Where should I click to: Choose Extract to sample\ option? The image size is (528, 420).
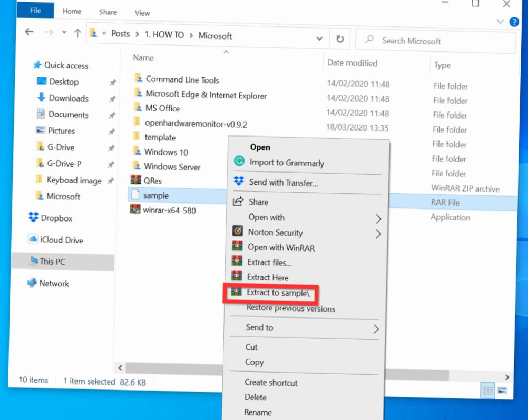(278, 293)
